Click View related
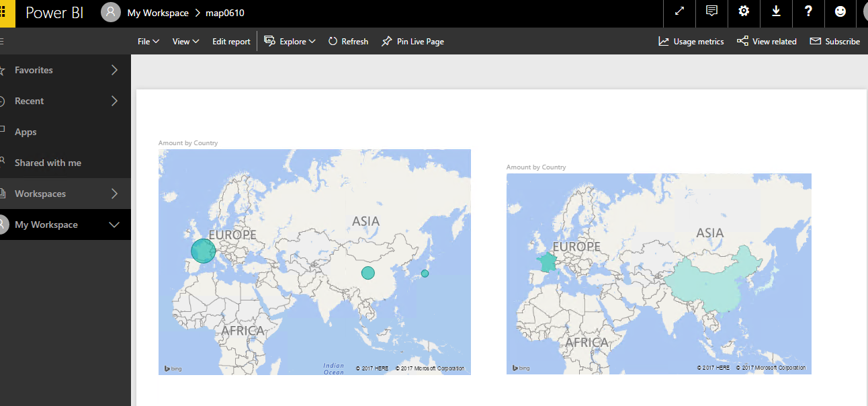 point(767,42)
